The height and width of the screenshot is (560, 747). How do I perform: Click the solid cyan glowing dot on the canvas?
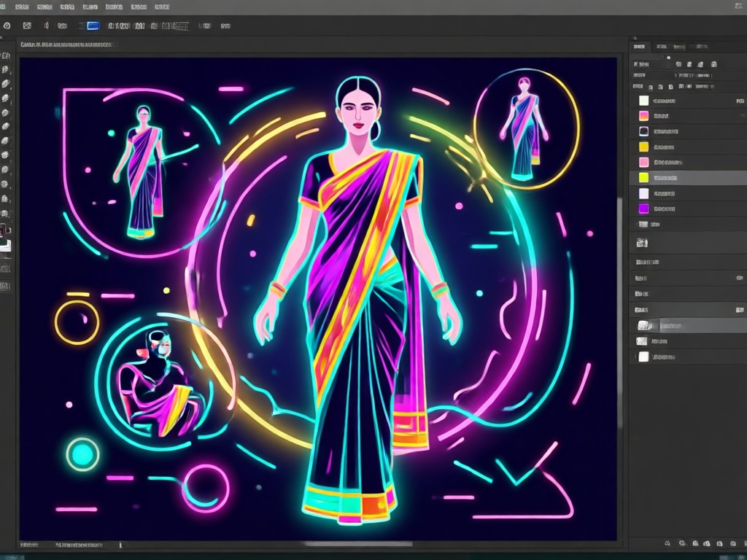[x=82, y=454]
